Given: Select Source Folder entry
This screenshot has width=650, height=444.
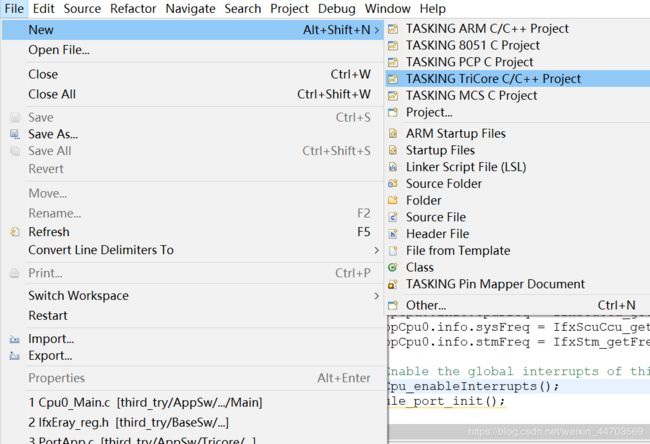Looking at the screenshot, I should point(518,184).
